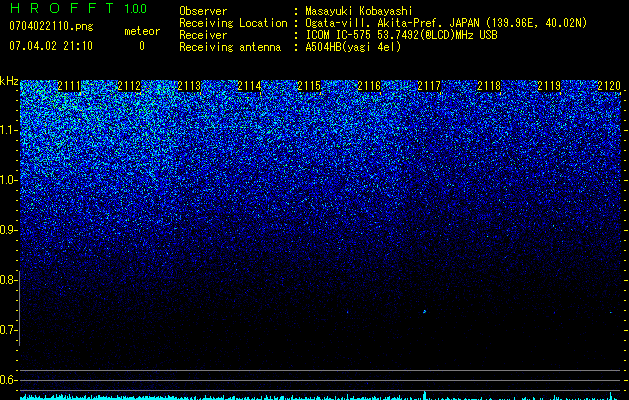Screen dimensions: 629x400
Task: Click the HROFFT program title
Action: coord(62,8)
